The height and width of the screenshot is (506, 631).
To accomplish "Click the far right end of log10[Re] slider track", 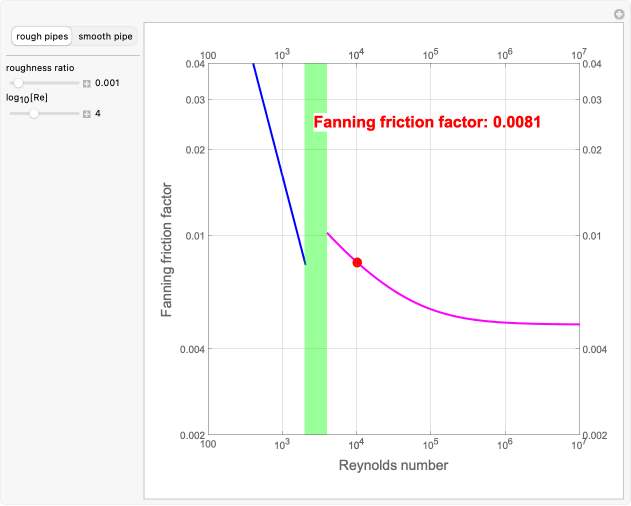I will (x=78, y=114).
